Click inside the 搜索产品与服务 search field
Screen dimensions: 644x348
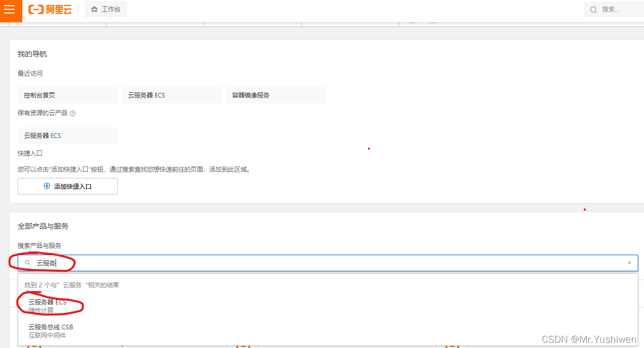click(208, 262)
